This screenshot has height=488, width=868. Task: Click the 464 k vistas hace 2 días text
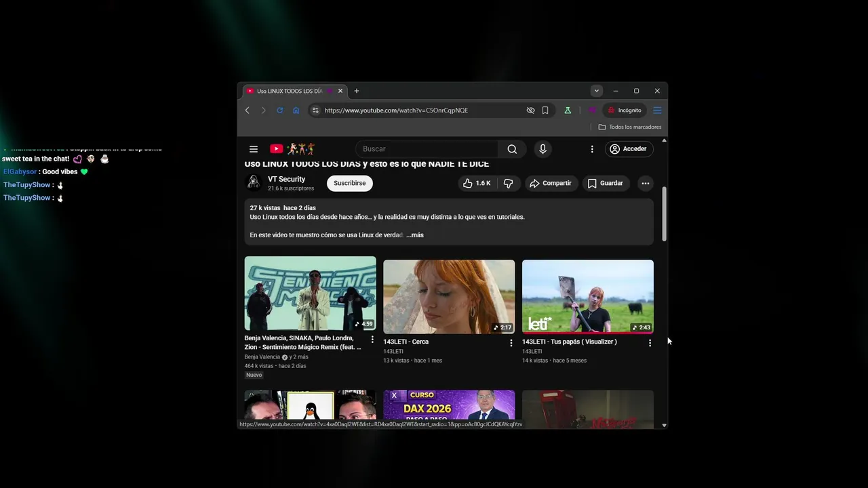(275, 366)
